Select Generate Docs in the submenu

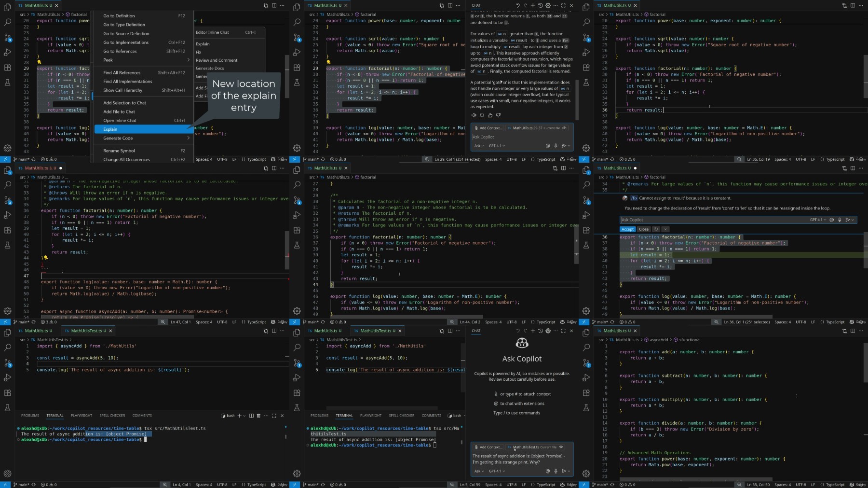(x=229, y=69)
